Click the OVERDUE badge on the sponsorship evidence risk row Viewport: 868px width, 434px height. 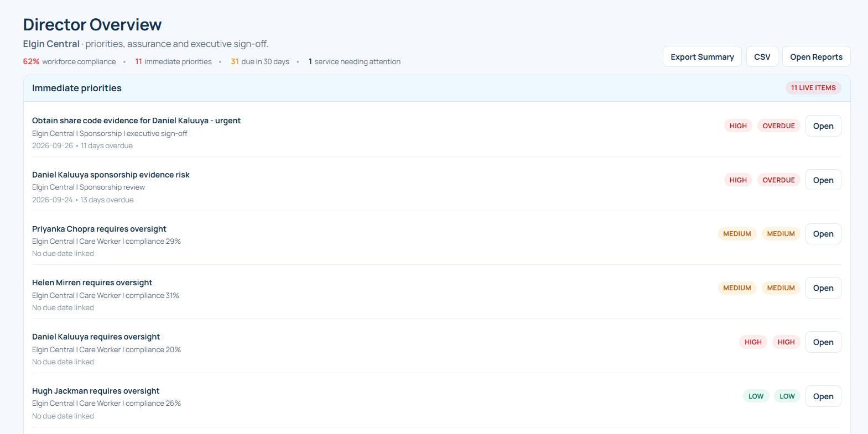click(x=778, y=180)
